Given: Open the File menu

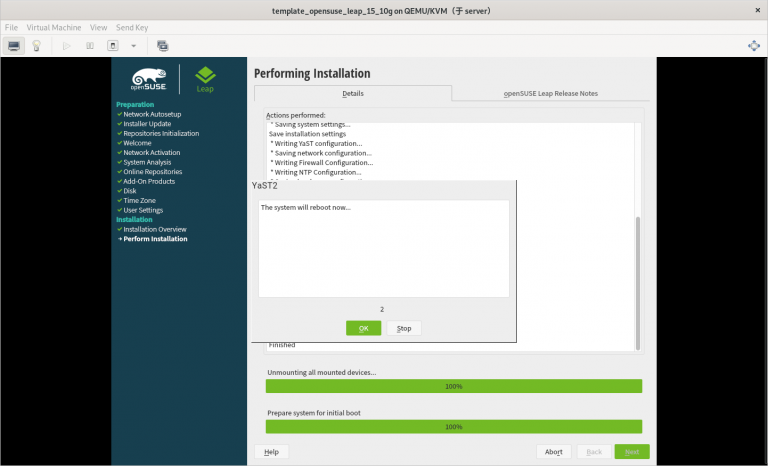Looking at the screenshot, I should click(x=11, y=27).
